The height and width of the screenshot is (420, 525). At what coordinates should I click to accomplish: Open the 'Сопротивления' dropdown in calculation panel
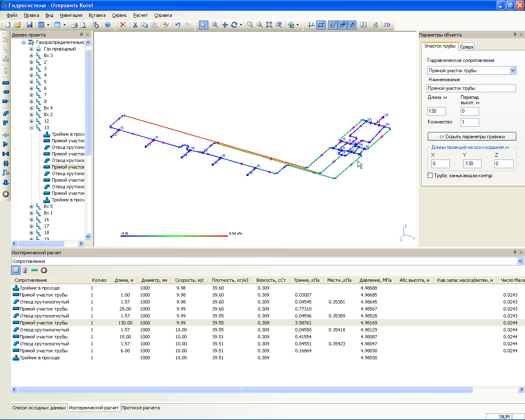520,261
